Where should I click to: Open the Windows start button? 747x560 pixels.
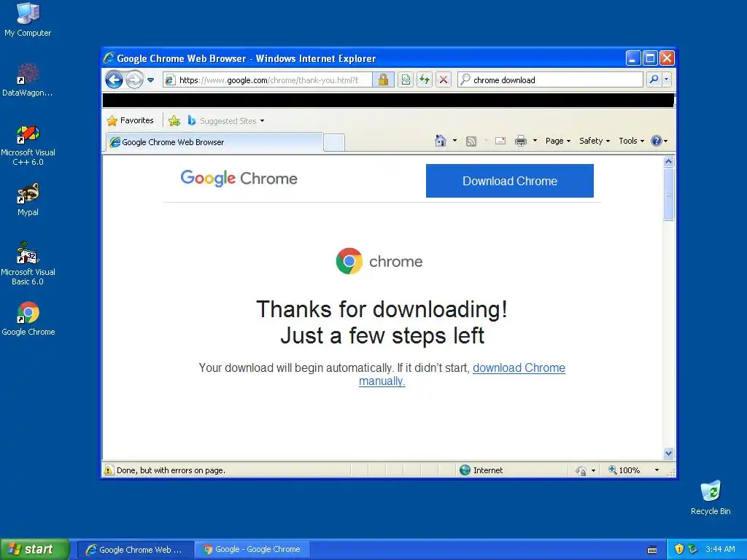[35, 549]
